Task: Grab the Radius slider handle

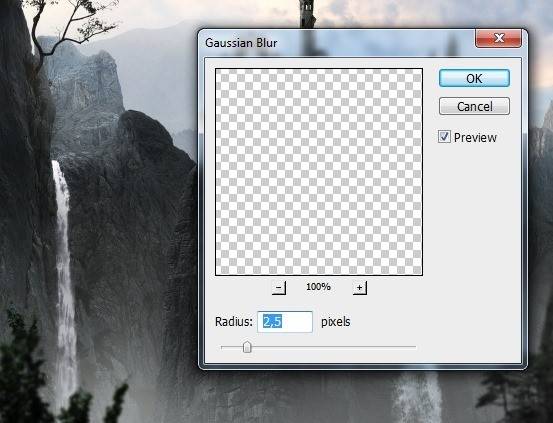Action: tap(247, 347)
